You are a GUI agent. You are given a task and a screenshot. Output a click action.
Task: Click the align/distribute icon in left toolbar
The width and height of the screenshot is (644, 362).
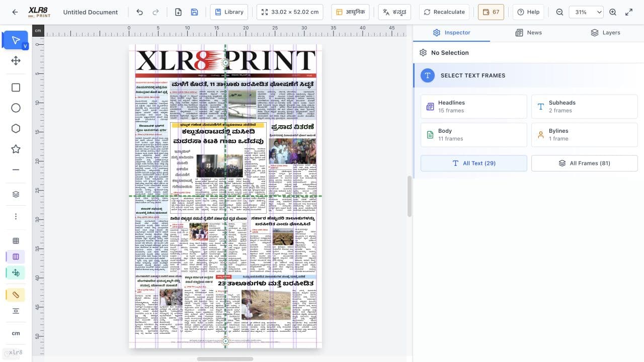[x=16, y=311]
